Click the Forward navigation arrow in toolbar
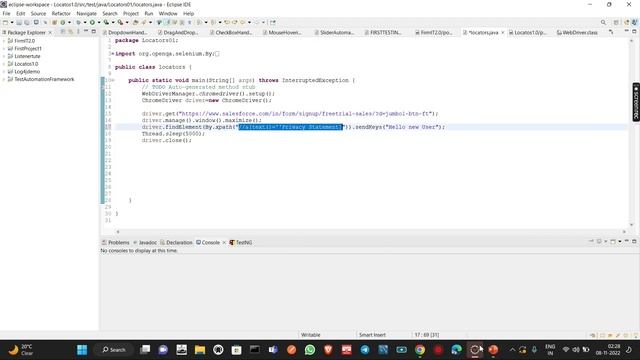 pyautogui.click(x=257, y=22)
